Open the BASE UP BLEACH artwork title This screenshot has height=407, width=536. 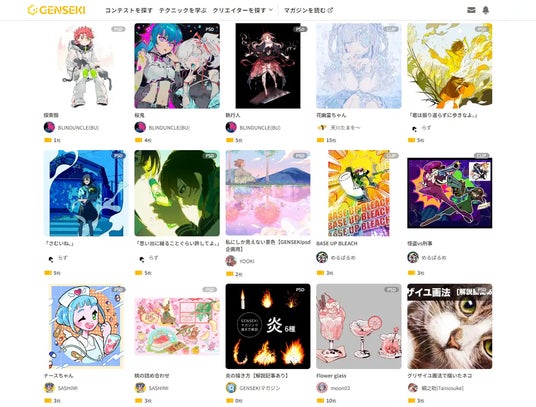337,243
